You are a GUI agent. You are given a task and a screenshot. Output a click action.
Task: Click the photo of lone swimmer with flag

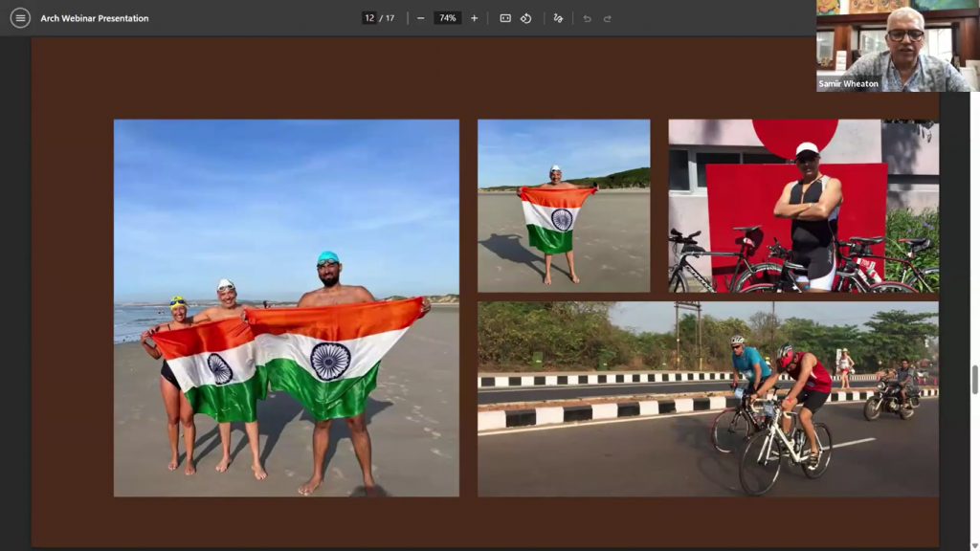coord(564,206)
